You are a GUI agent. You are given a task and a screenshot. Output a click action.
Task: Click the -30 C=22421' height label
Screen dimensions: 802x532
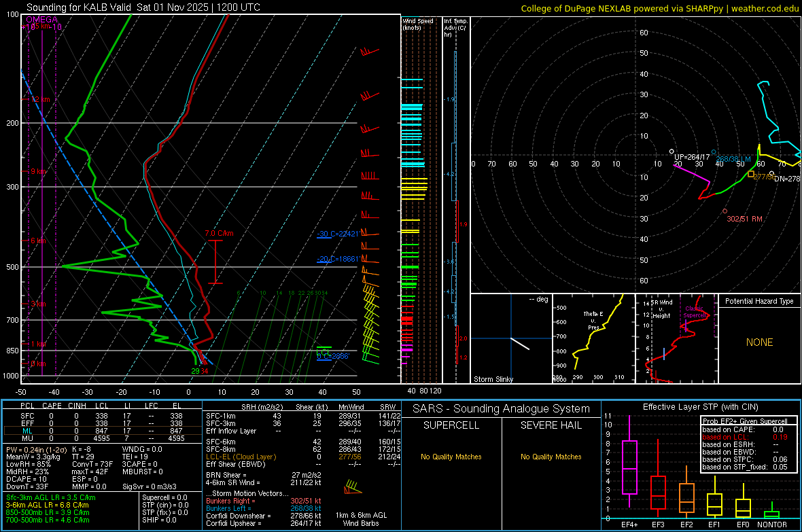(338, 234)
